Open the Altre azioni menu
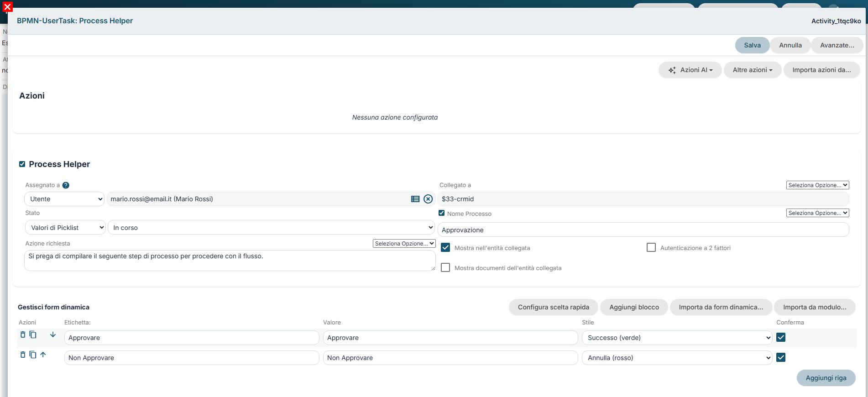The width and height of the screenshot is (868, 397). (753, 70)
